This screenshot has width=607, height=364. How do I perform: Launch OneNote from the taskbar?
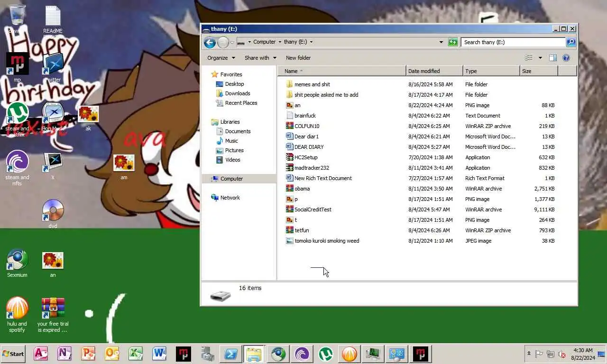64,354
